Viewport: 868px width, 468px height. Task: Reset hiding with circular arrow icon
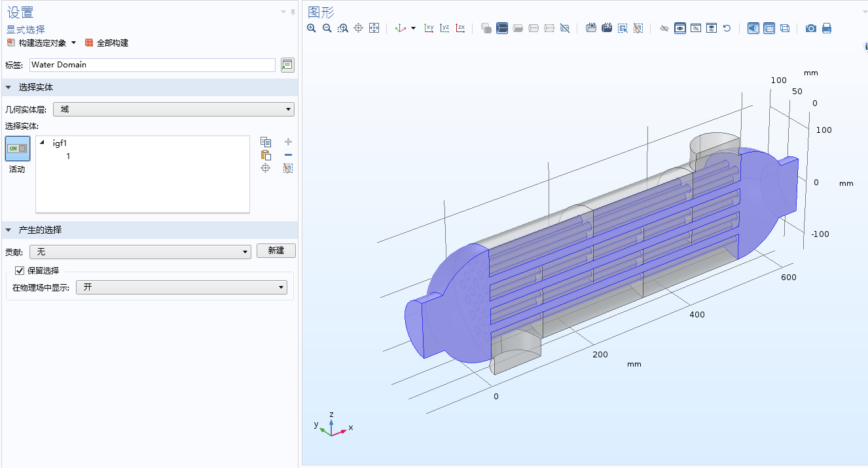pyautogui.click(x=727, y=28)
